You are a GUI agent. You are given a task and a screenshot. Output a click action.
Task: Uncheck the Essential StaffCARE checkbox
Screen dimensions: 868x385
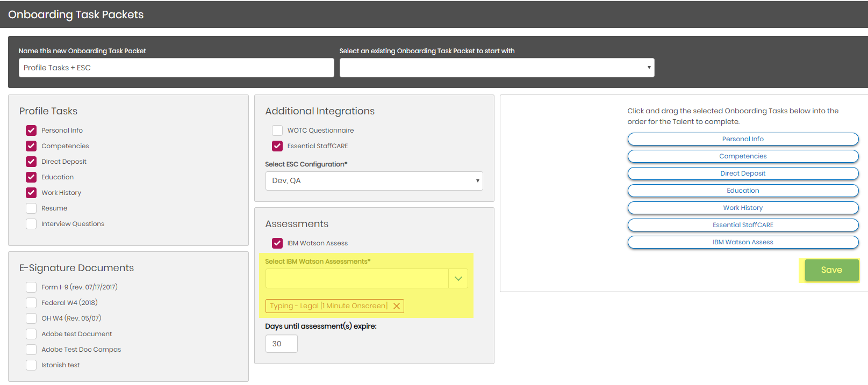pyautogui.click(x=277, y=146)
